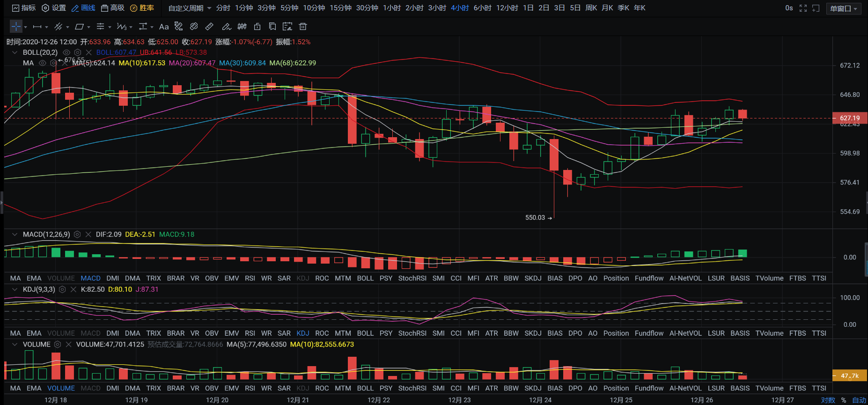Click the 627.19 current price axis label

tap(849, 118)
